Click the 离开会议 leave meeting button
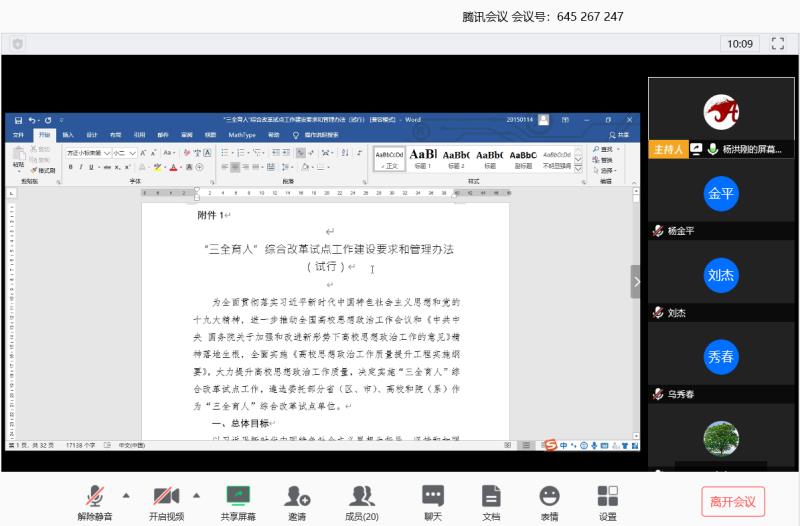The width and height of the screenshot is (800, 526). (x=732, y=501)
